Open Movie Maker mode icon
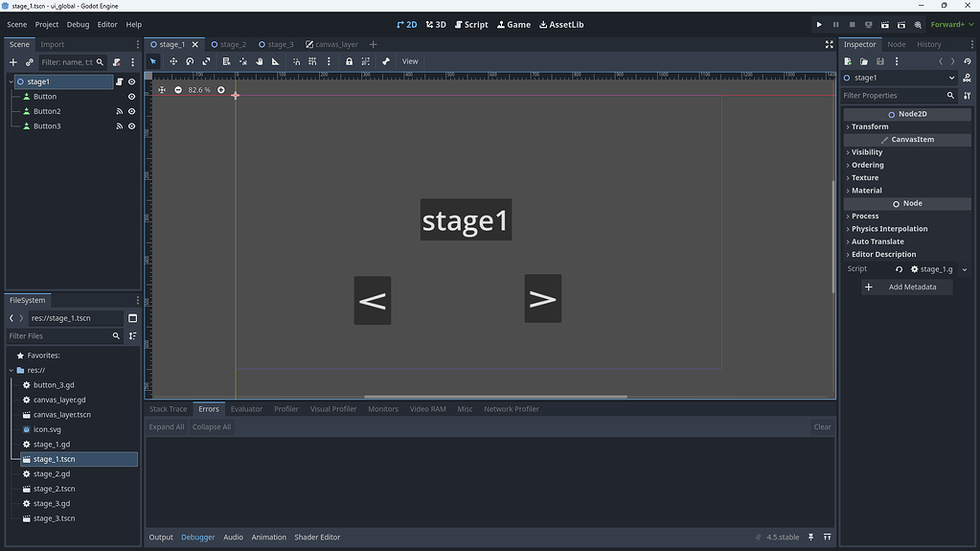 (x=918, y=24)
